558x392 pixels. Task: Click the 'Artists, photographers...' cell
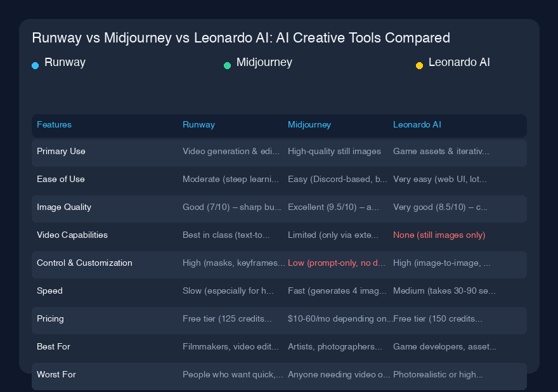(335, 346)
